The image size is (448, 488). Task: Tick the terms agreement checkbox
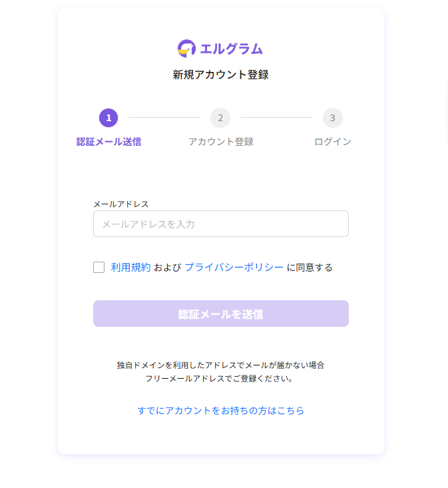pyautogui.click(x=99, y=268)
